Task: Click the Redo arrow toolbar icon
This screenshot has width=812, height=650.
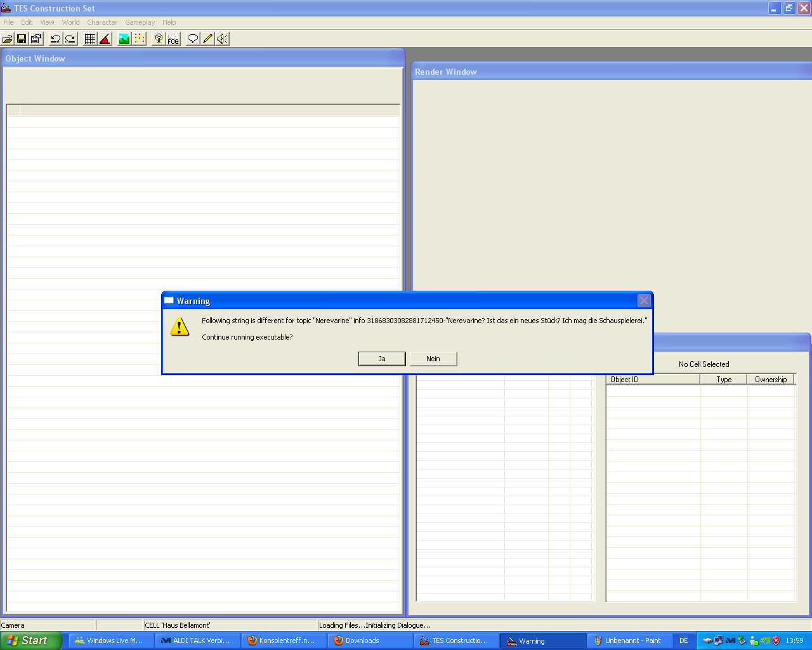Action: tap(70, 39)
